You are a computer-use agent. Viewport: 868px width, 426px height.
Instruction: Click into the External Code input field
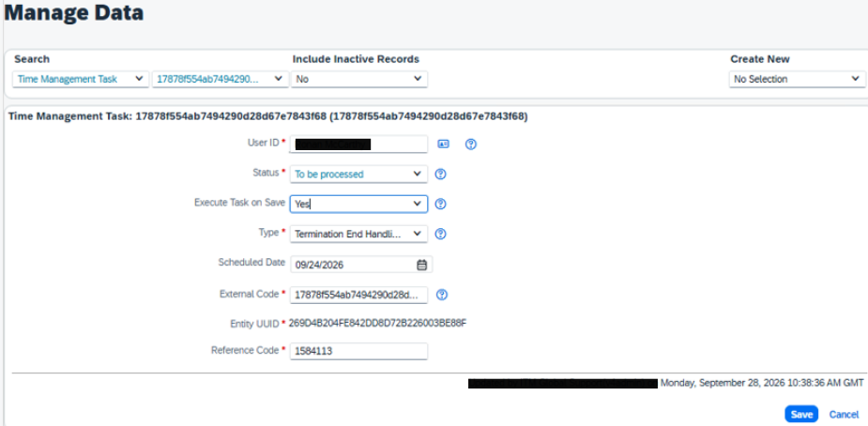(x=358, y=295)
